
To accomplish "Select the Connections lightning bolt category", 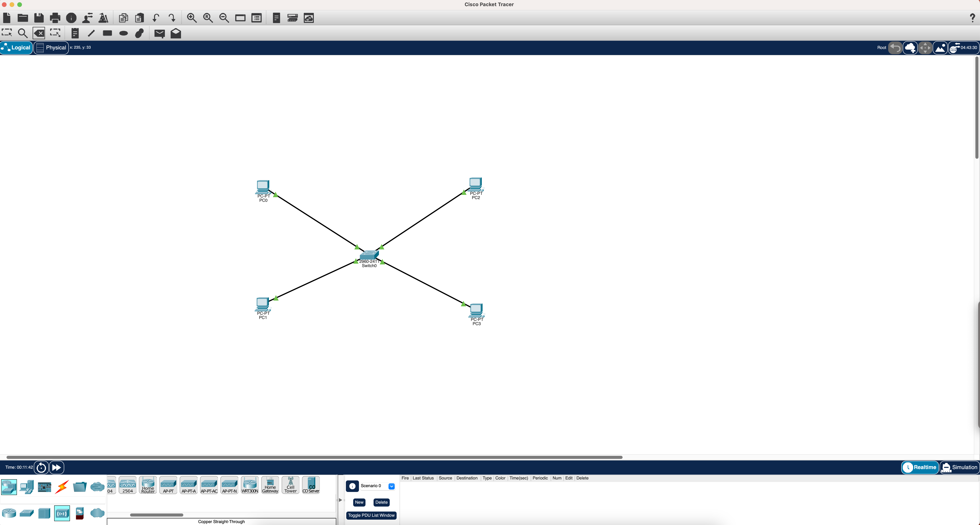I will point(62,487).
